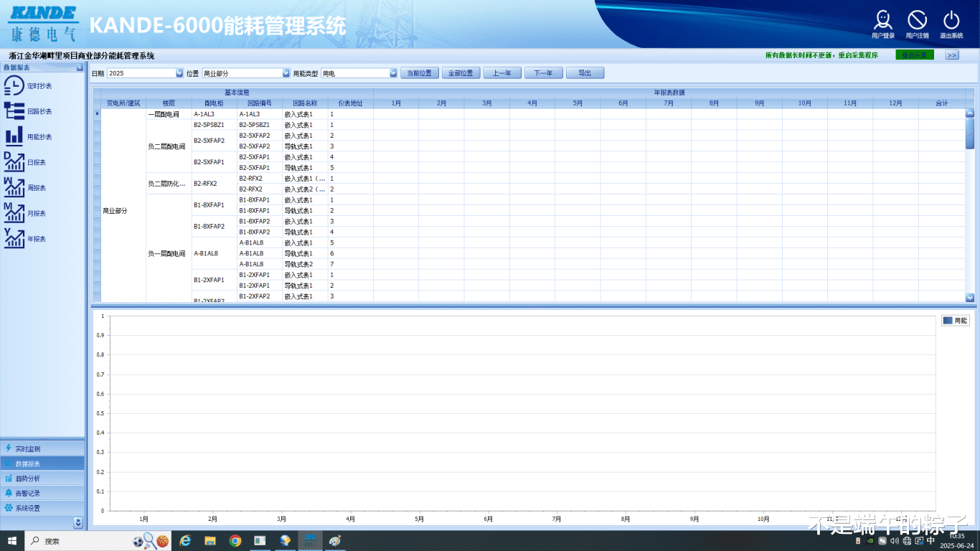Click the green 重启采集 button

[x=915, y=55]
